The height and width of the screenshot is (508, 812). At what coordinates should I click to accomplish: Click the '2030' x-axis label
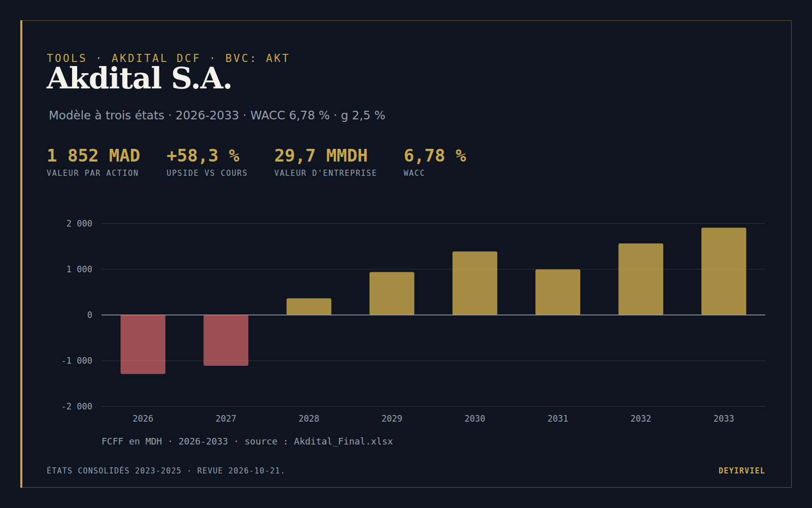click(475, 419)
